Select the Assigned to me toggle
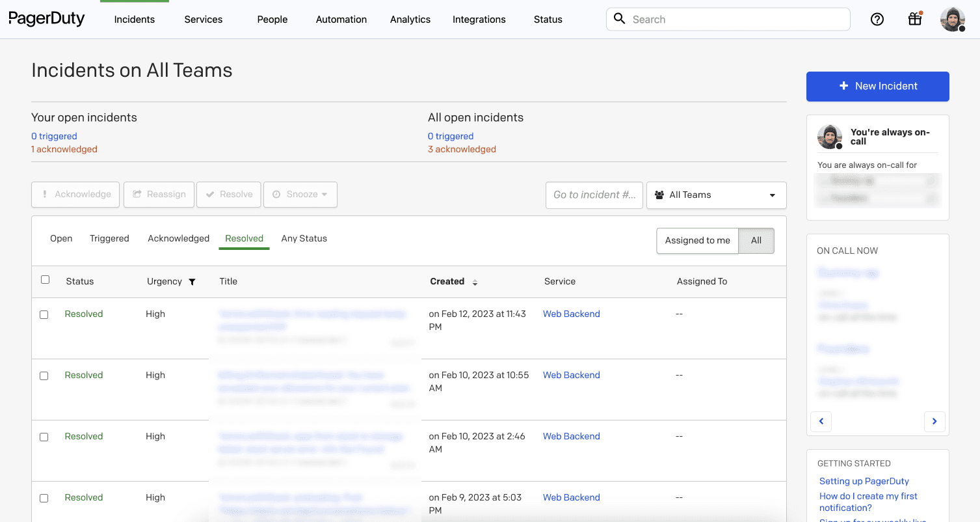 pyautogui.click(x=698, y=240)
